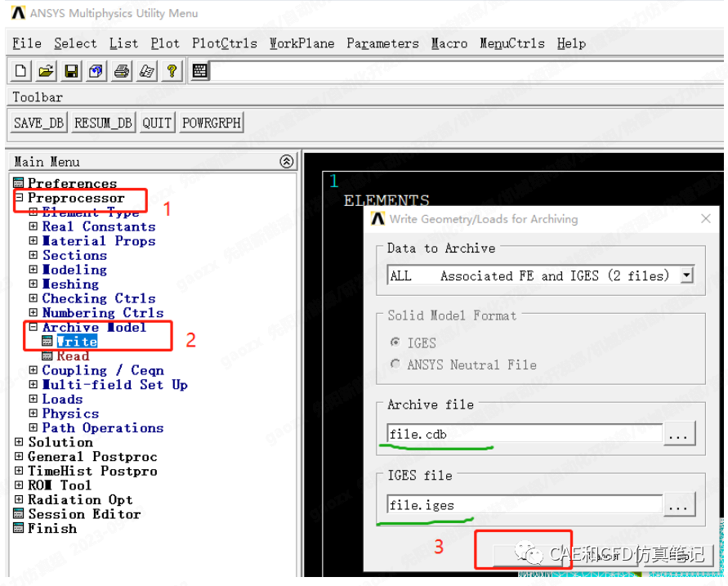Click the Pan-Zoom-Rotate toolbar icon
The width and height of the screenshot is (728, 586).
pyautogui.click(x=96, y=71)
